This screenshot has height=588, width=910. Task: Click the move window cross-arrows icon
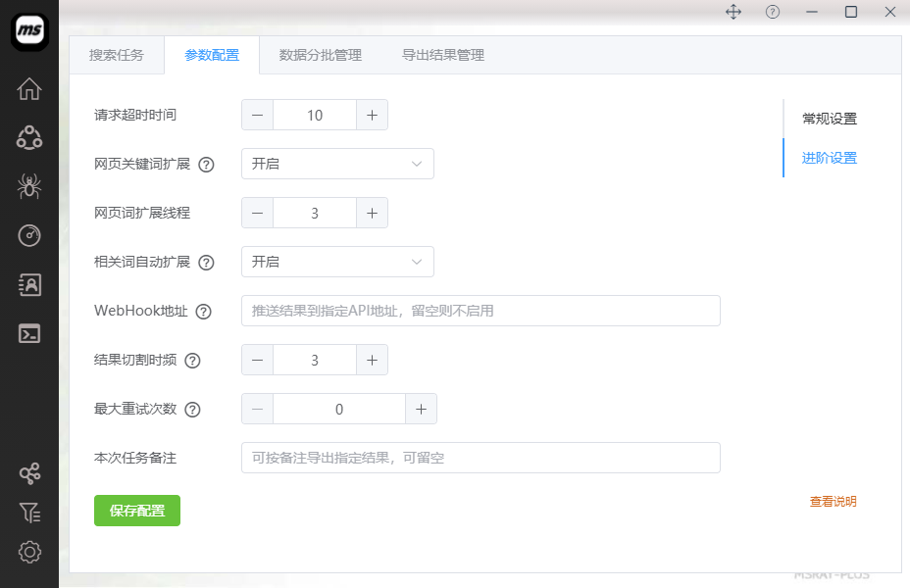[x=733, y=12]
